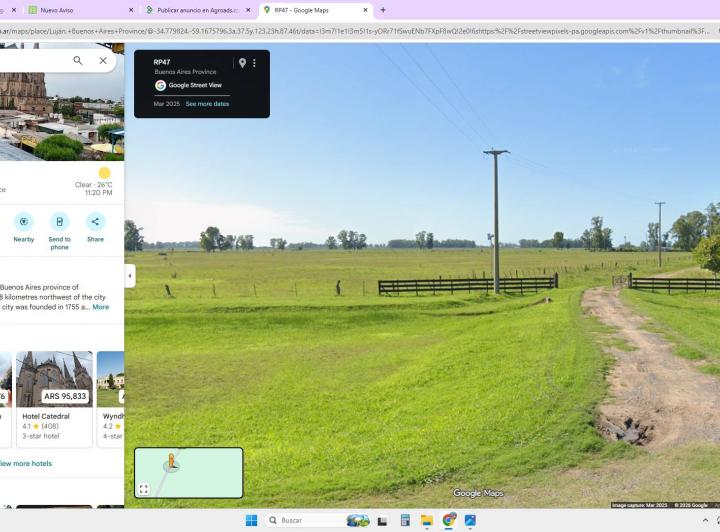Open See more dates link

(x=207, y=104)
